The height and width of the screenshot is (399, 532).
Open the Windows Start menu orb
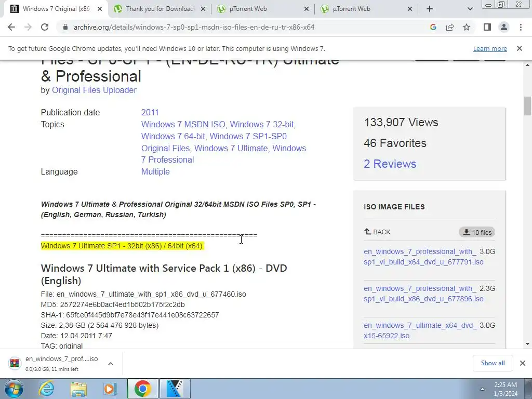[x=14, y=389]
